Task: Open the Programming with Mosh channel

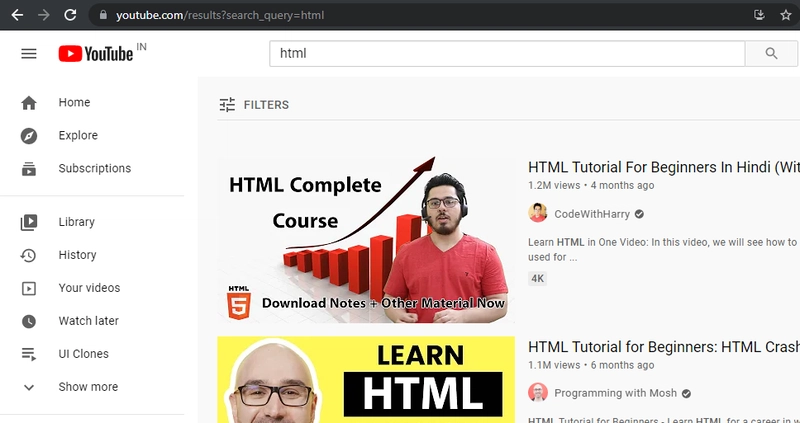Action: (x=615, y=393)
